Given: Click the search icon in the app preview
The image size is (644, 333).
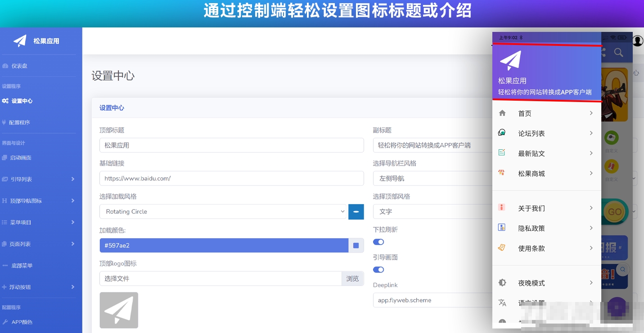Looking at the screenshot, I should 618,52.
